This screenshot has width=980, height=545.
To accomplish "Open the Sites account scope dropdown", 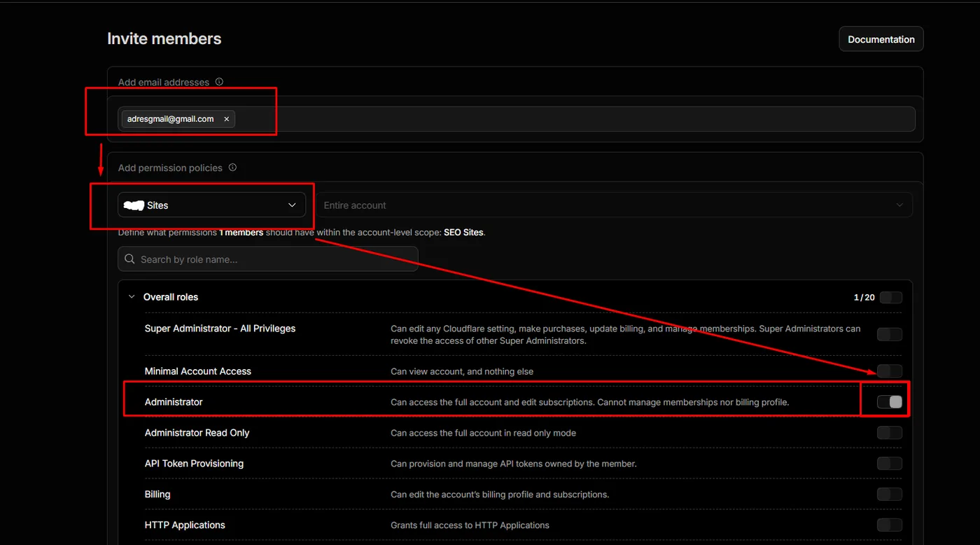I will [211, 205].
